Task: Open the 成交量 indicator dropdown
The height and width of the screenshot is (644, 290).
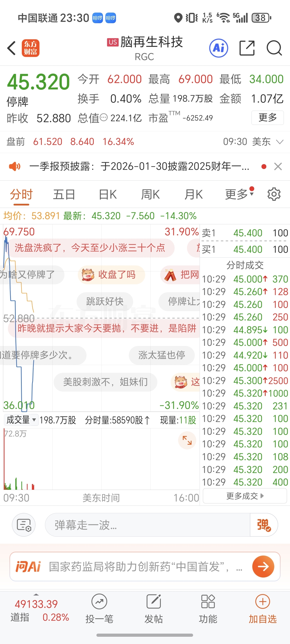Action: tap(21, 420)
